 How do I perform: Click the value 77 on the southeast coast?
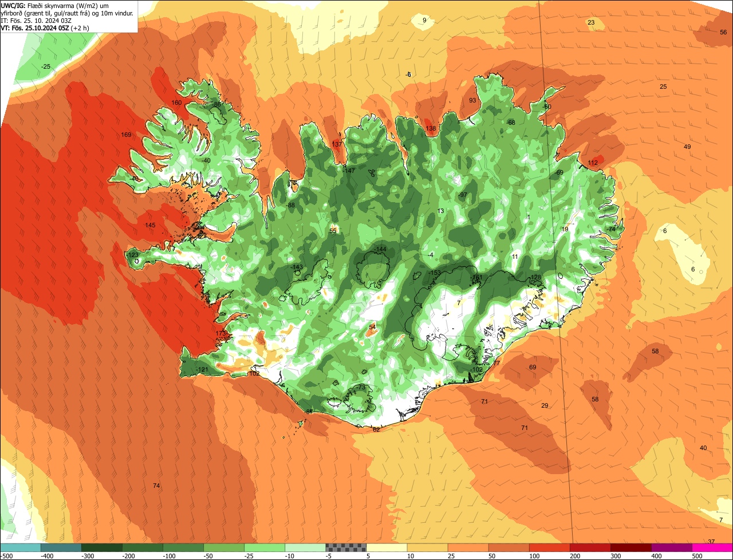coord(496,362)
